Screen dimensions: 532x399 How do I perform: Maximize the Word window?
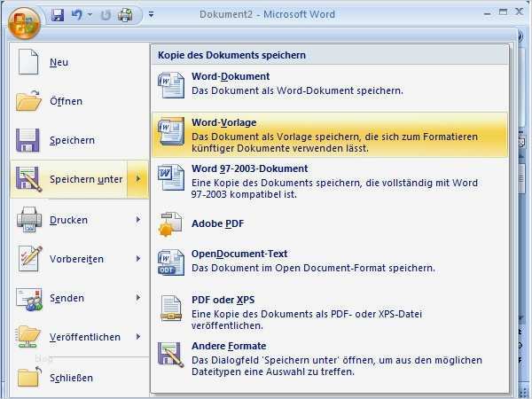coord(503,12)
